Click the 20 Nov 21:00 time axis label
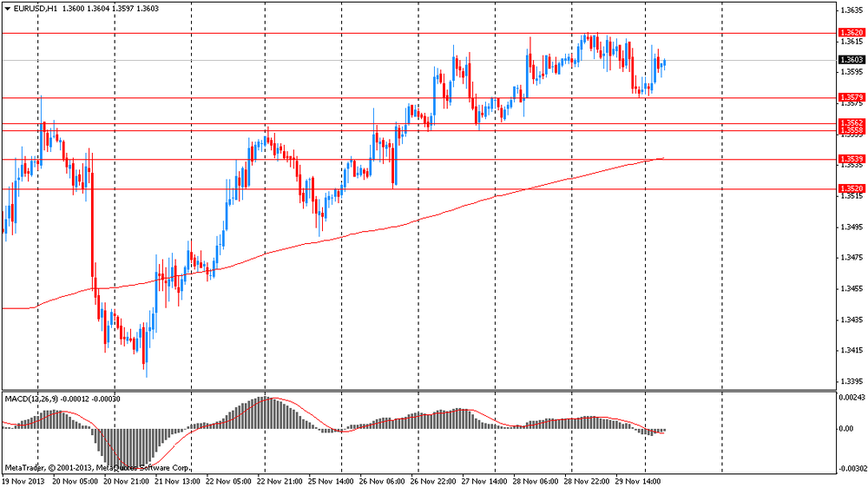 [126, 481]
